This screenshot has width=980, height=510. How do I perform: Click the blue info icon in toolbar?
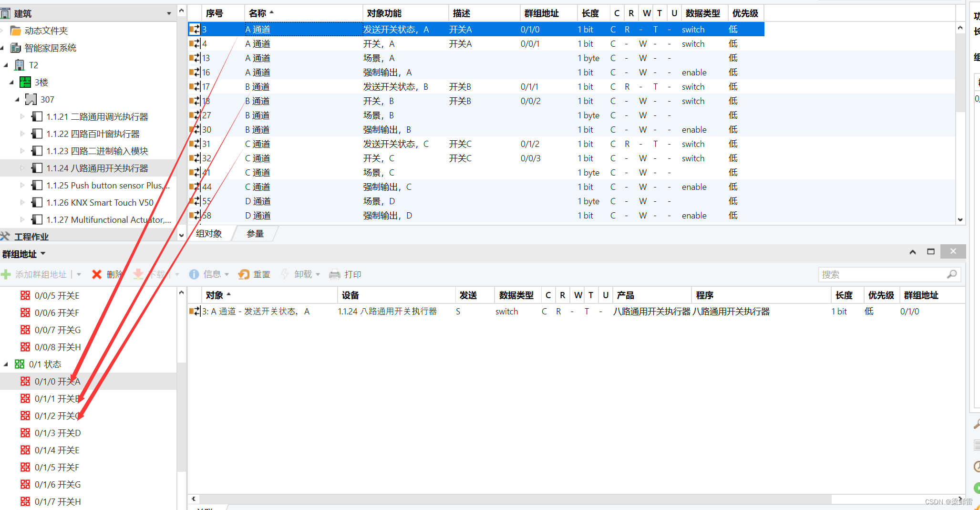[x=194, y=274]
